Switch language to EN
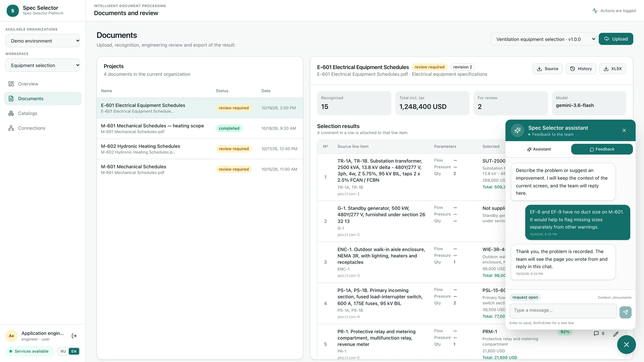This screenshot has width=644, height=362. click(74, 351)
